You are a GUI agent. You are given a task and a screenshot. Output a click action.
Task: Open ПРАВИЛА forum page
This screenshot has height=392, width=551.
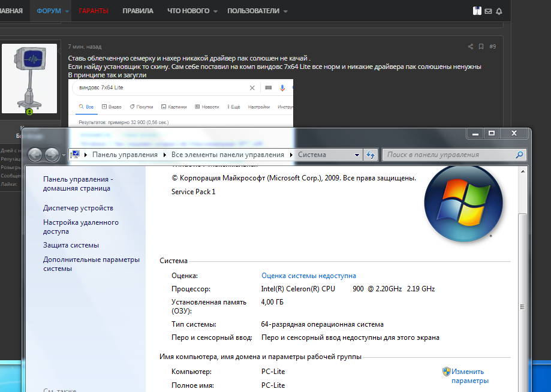[138, 11]
